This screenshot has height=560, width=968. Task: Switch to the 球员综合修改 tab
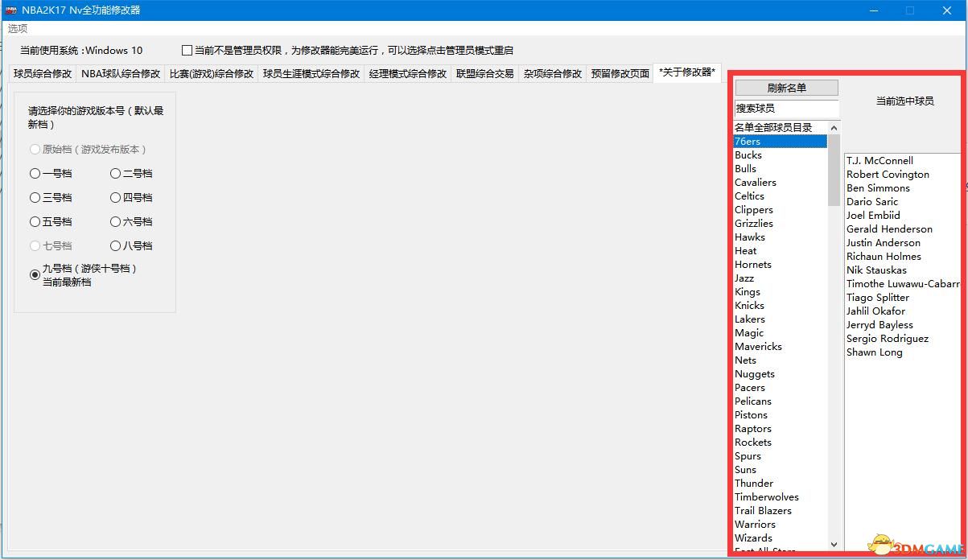[43, 73]
